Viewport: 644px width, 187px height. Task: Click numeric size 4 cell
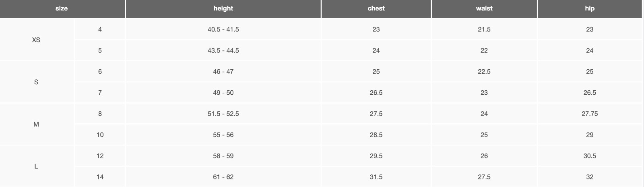(100, 29)
